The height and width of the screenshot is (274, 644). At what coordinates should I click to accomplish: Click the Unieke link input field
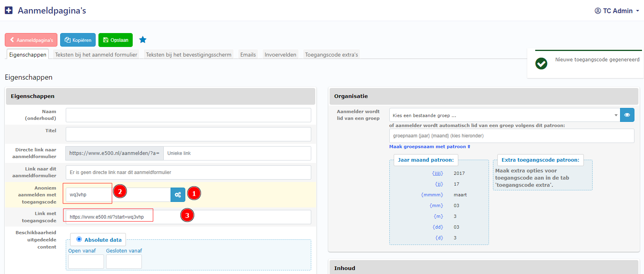coord(237,153)
